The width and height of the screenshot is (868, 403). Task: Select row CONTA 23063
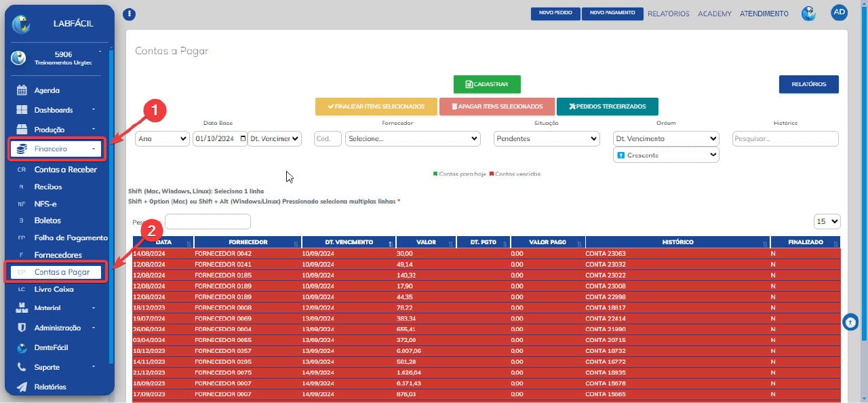[486, 253]
